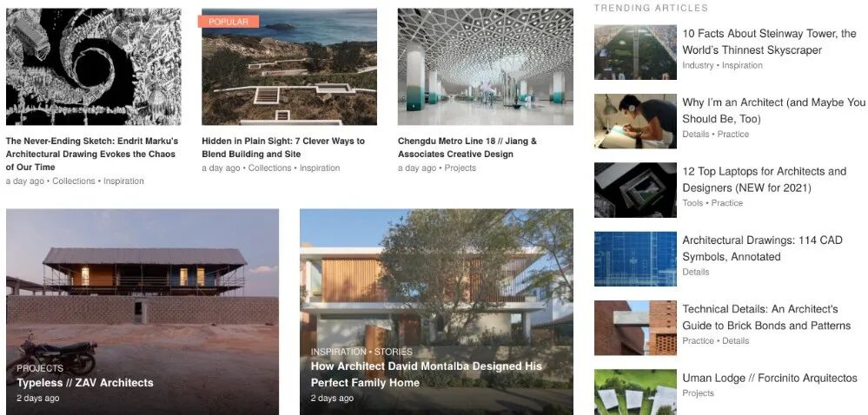Click the POPULAR badge on coastal image
868x415 pixels.
(x=228, y=22)
